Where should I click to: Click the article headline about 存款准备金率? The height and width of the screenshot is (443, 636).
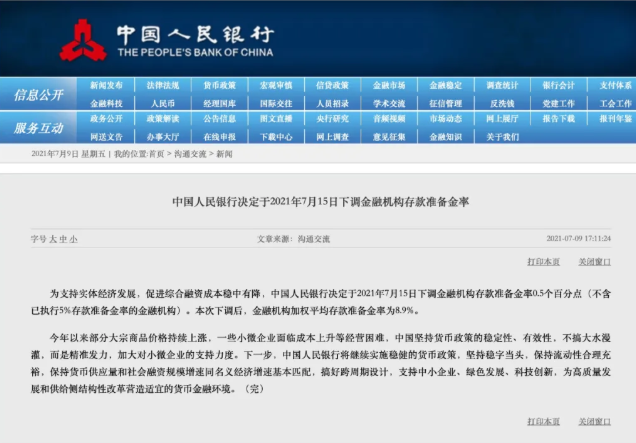(x=320, y=202)
